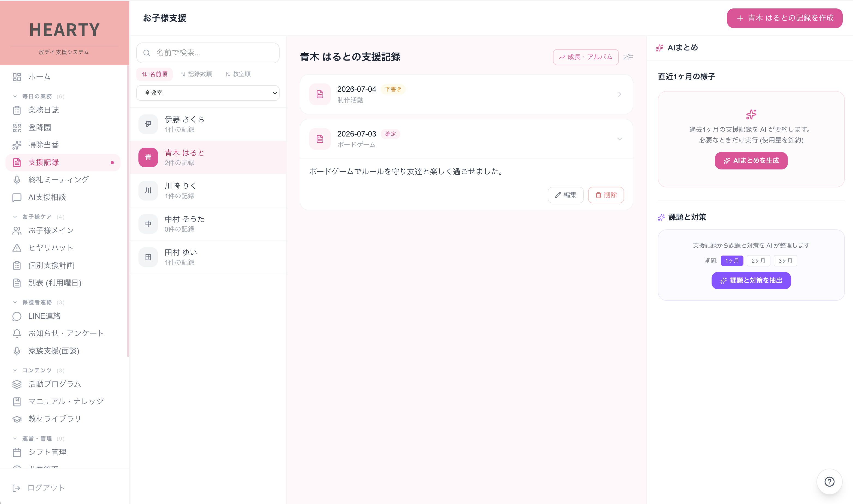Open 教材ライブラリ graduation cap item
853x504 pixels.
[63, 419]
